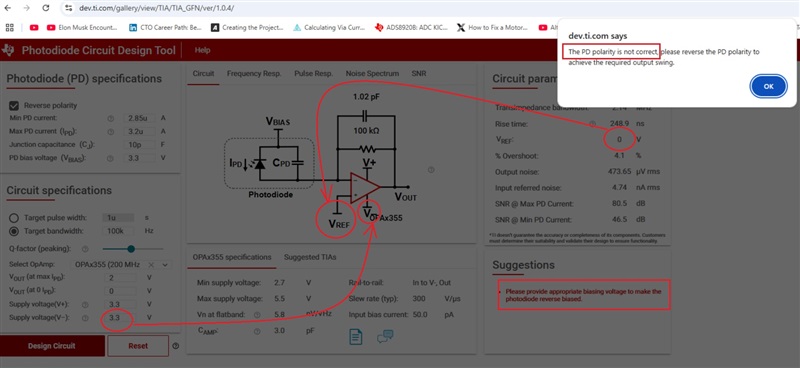The height and width of the screenshot is (368, 800).
Task: Click help icon beside C_AMP
Action: click(x=257, y=331)
